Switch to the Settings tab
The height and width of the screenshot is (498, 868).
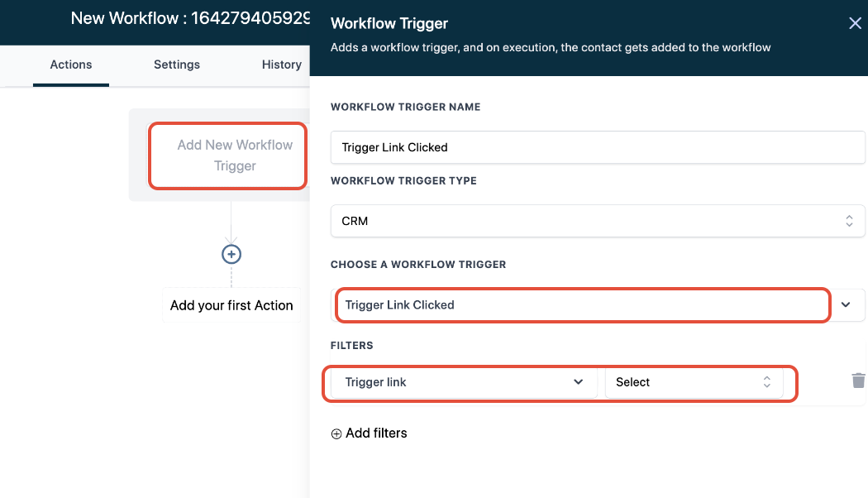coord(177,65)
